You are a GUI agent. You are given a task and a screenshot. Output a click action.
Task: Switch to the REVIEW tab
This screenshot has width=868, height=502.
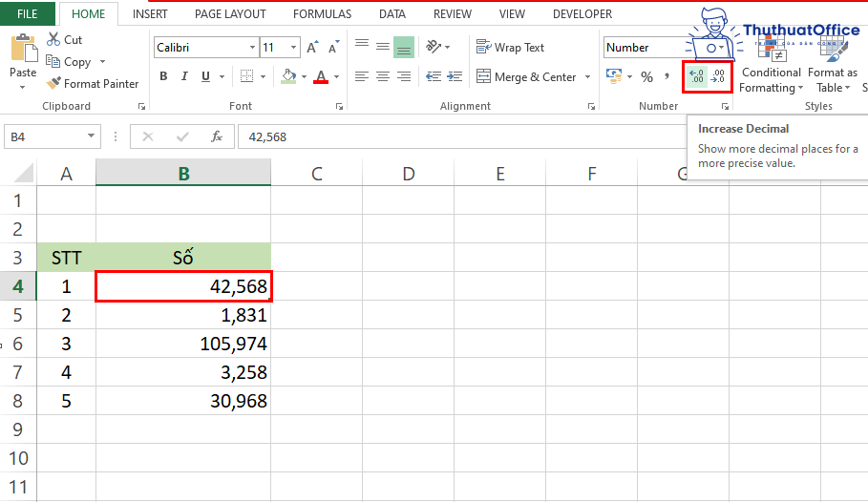tap(453, 14)
